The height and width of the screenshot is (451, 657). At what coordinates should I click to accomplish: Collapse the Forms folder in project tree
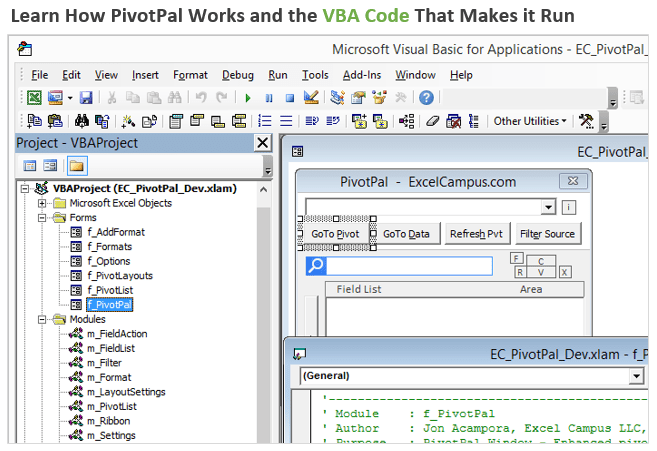click(43, 217)
